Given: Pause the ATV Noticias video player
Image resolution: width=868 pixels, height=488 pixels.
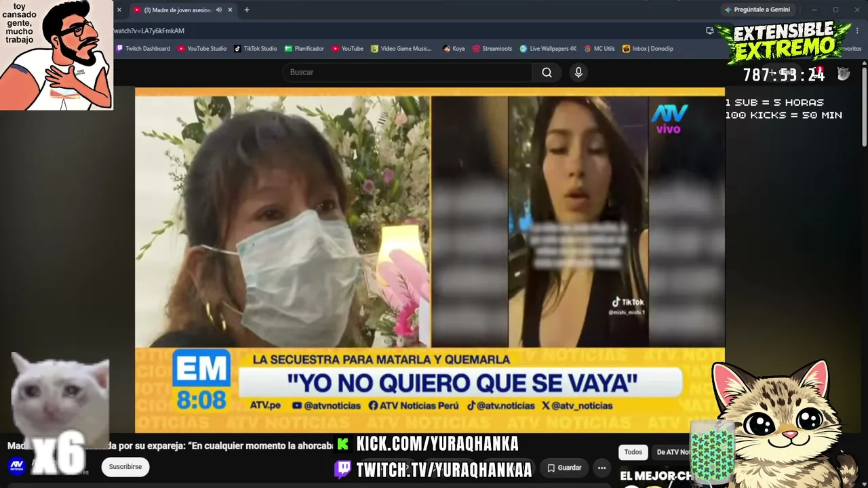Looking at the screenshot, I should (429, 260).
